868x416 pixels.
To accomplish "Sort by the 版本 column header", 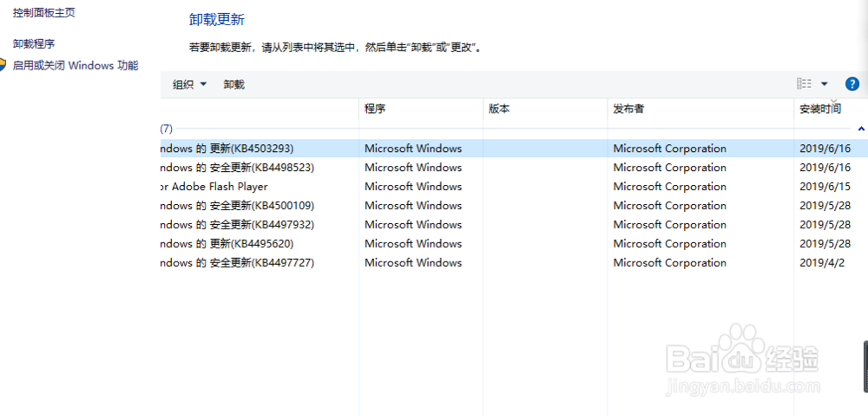I will (x=545, y=109).
